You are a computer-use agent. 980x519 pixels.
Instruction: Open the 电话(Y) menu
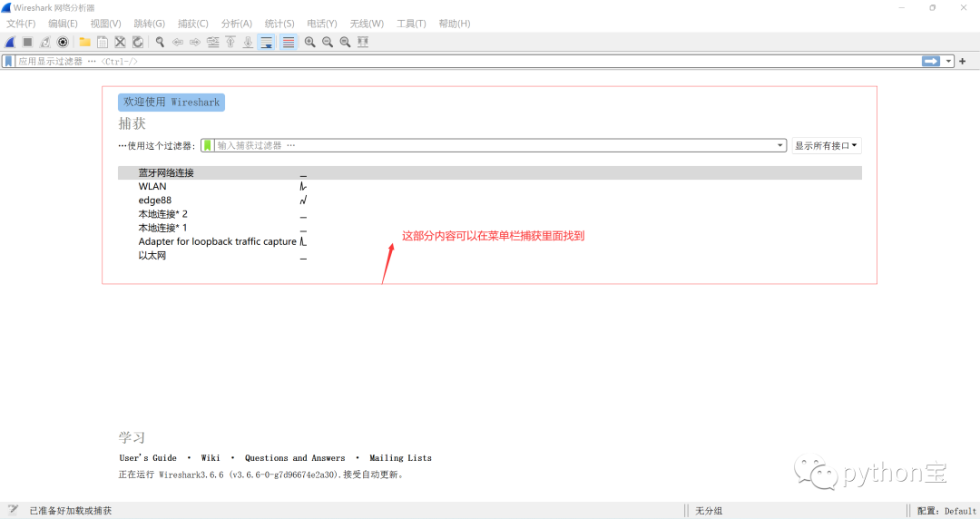pyautogui.click(x=322, y=23)
